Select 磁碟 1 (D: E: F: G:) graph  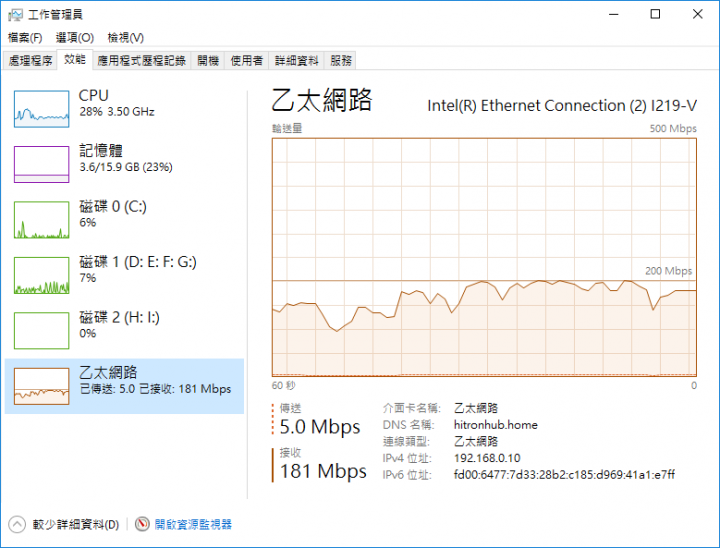coord(41,276)
